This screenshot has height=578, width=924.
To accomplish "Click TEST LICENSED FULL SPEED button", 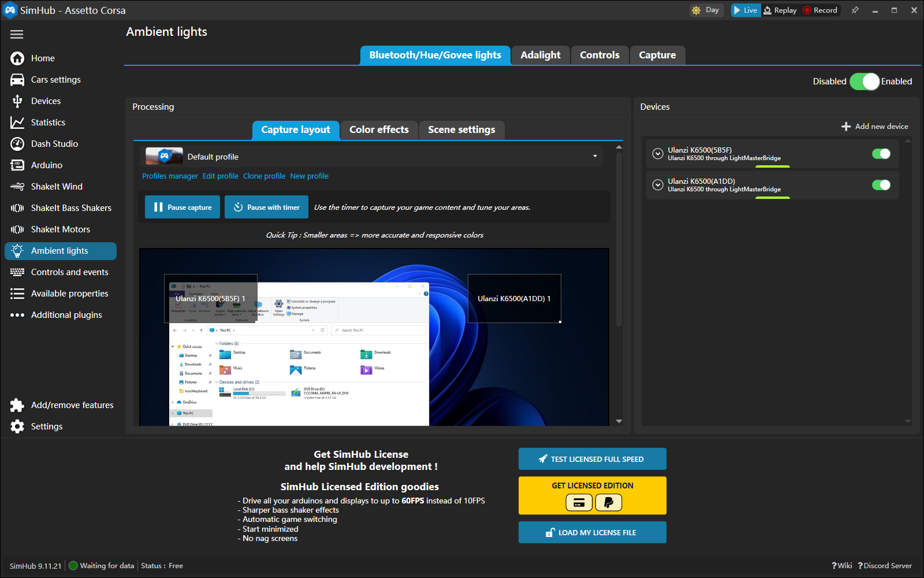I will pos(593,459).
